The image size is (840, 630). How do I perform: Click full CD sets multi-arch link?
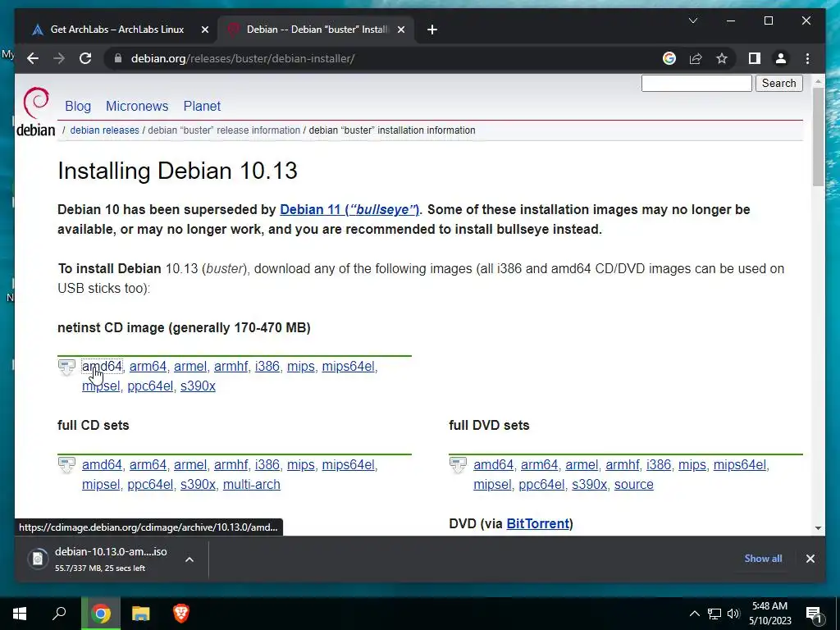pyautogui.click(x=251, y=484)
